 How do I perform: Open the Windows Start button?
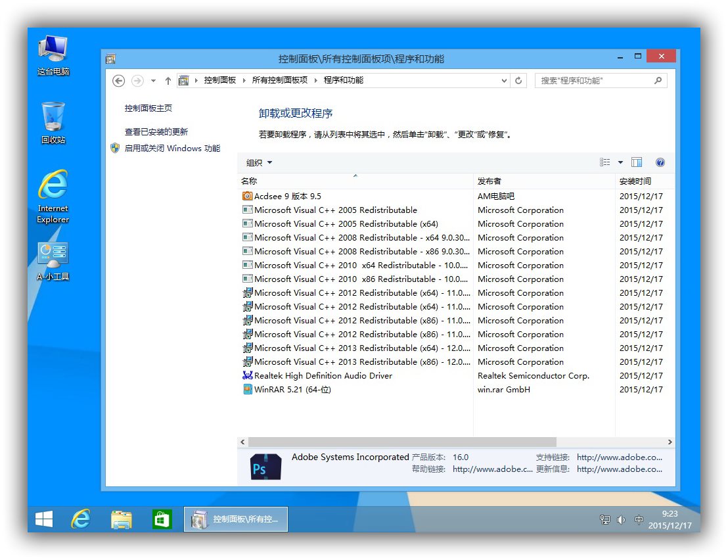pyautogui.click(x=44, y=519)
